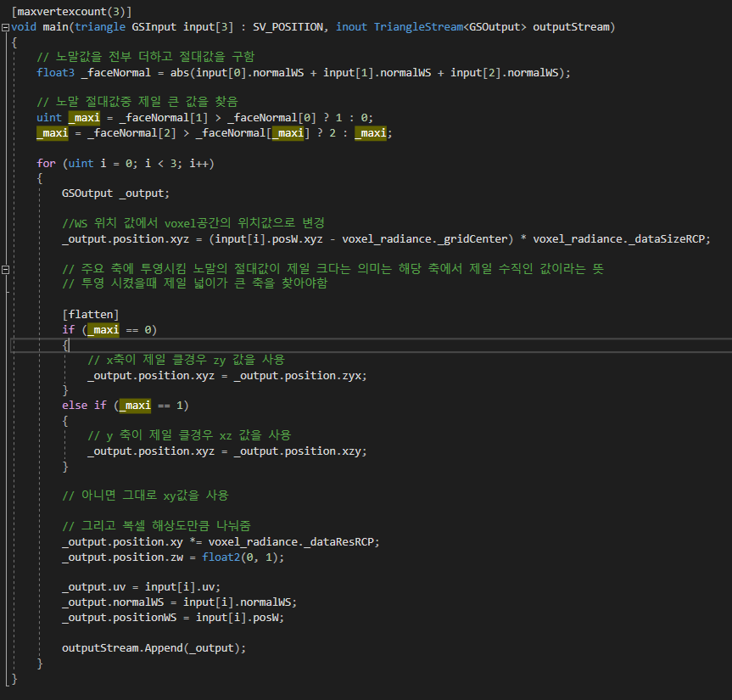This screenshot has height=700, width=732.
Task: Click '_maxi' in 'if (_maxi == 0)'
Action: tap(103, 330)
